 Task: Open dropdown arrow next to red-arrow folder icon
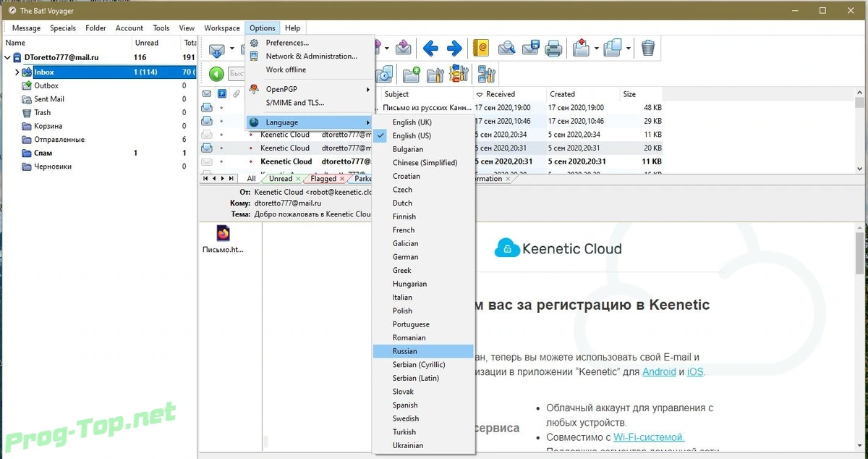(596, 49)
